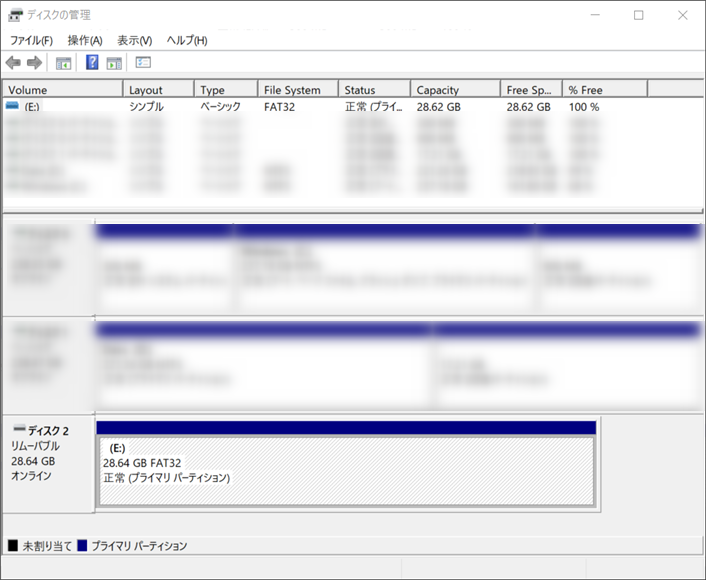
Task: Toggle the action pane toolbar icon
Action: [x=114, y=63]
